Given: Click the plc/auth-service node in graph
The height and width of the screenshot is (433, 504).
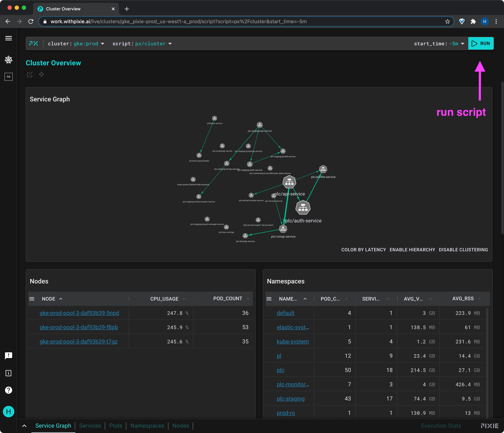Looking at the screenshot, I should tap(303, 208).
